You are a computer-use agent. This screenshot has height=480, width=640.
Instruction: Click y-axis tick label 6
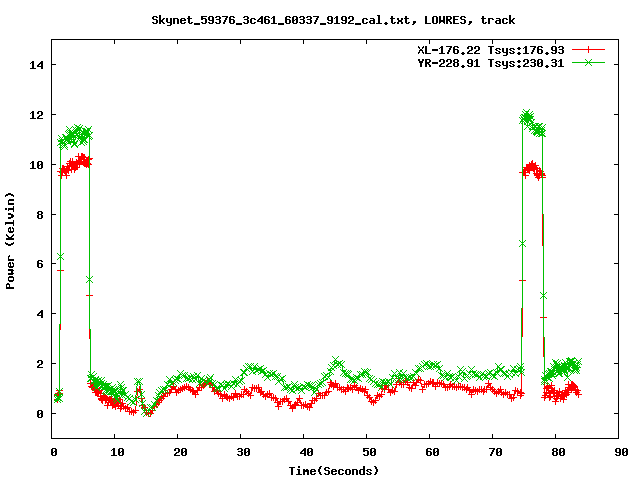[40, 264]
